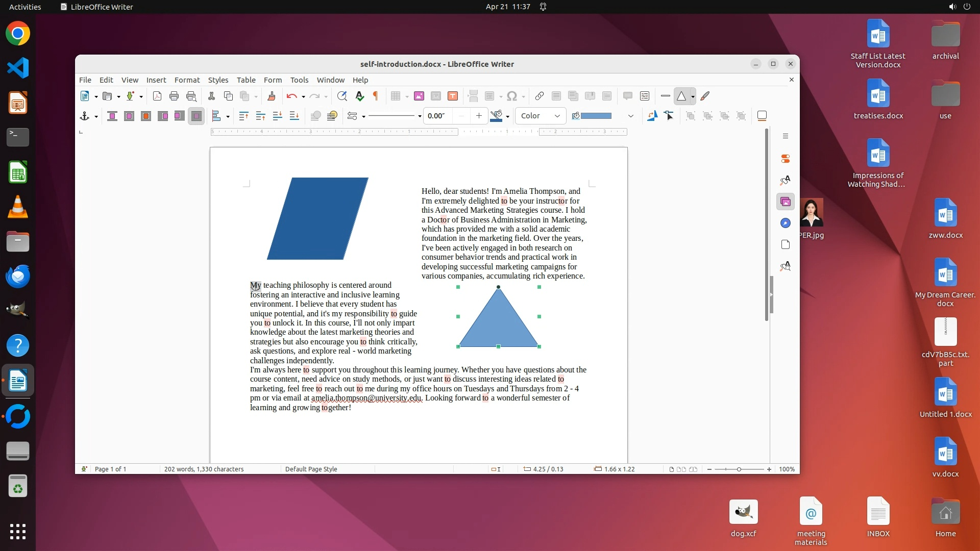This screenshot has height=551, width=980.
Task: Click Default Page Style in status bar
Action: [311, 469]
